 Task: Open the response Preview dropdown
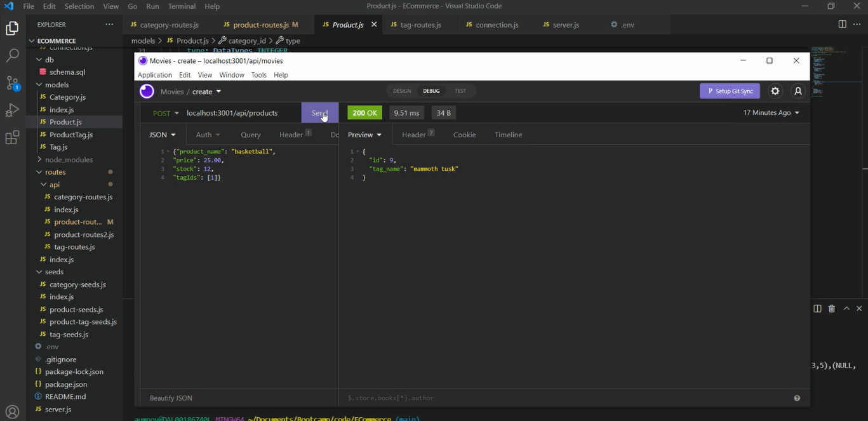pos(364,135)
